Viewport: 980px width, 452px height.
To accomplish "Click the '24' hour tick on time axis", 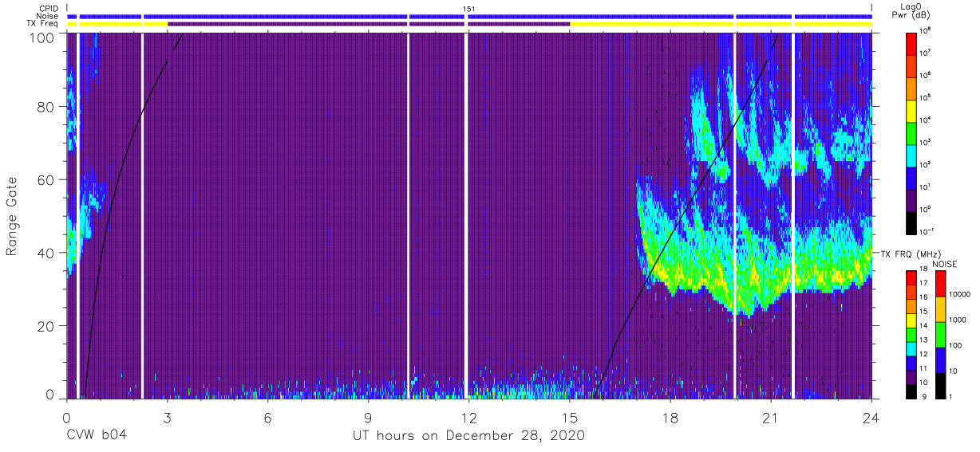I will 871,417.
